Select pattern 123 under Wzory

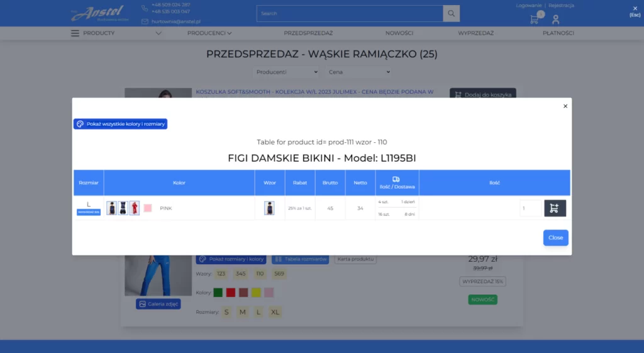(x=221, y=274)
